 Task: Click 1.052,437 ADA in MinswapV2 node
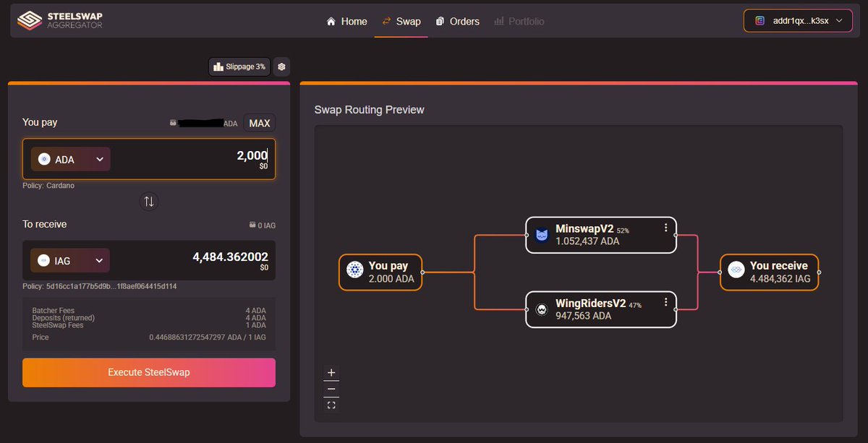(x=587, y=241)
